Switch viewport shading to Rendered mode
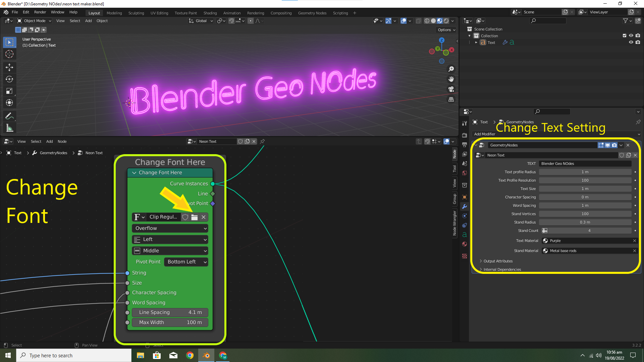The image size is (644, 362). point(446,21)
